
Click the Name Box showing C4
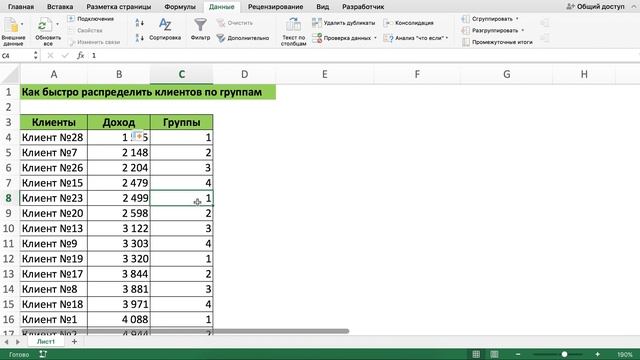pos(16,56)
